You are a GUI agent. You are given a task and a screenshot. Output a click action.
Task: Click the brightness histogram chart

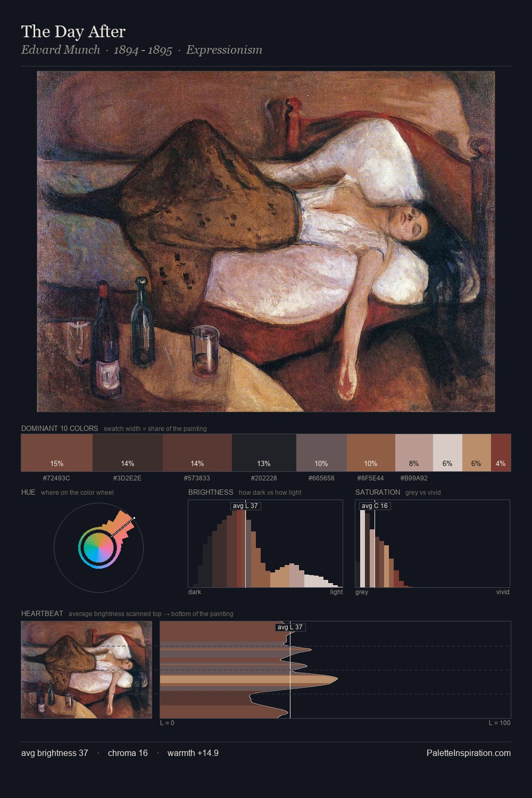(265, 544)
